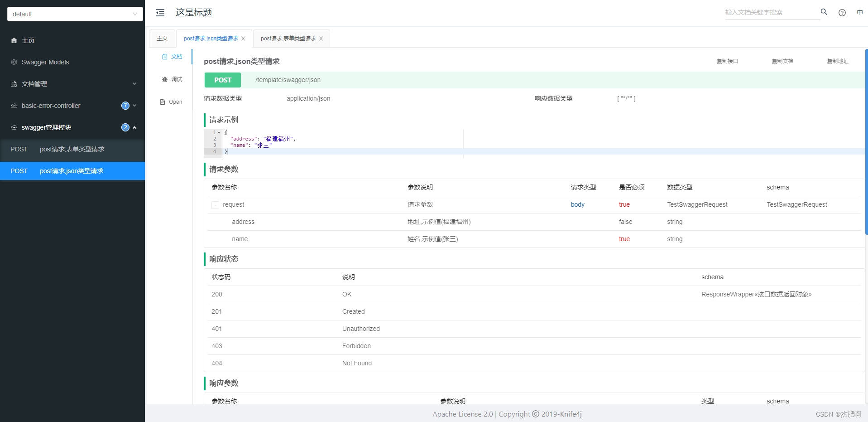The height and width of the screenshot is (422, 868).
Task: Select the 文档 document view icon
Action: 165,56
